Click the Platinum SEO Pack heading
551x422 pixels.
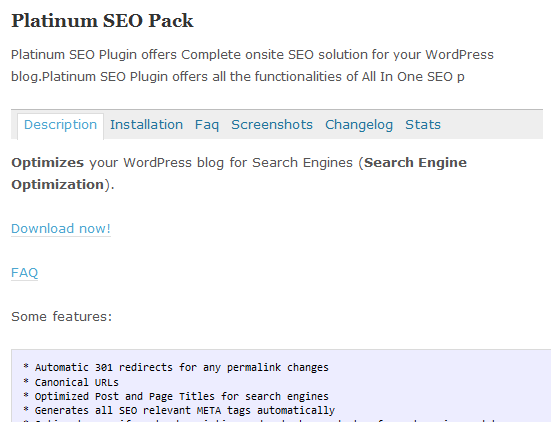[x=102, y=21]
